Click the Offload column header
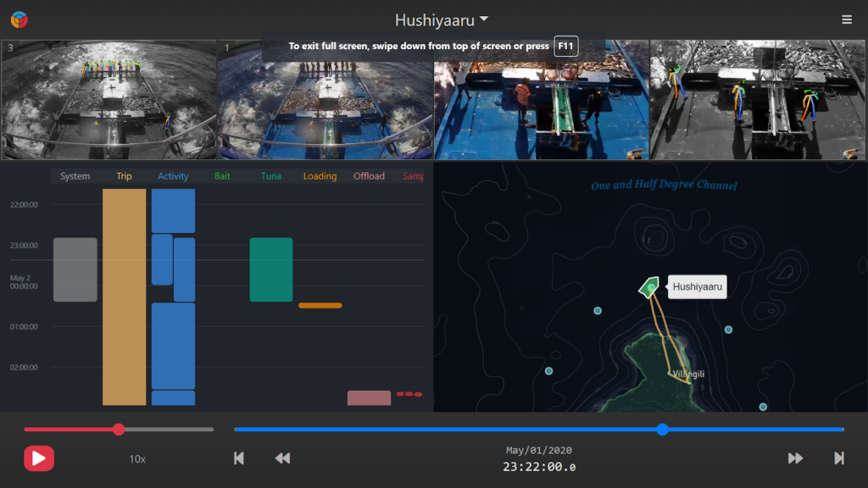 [x=369, y=176]
